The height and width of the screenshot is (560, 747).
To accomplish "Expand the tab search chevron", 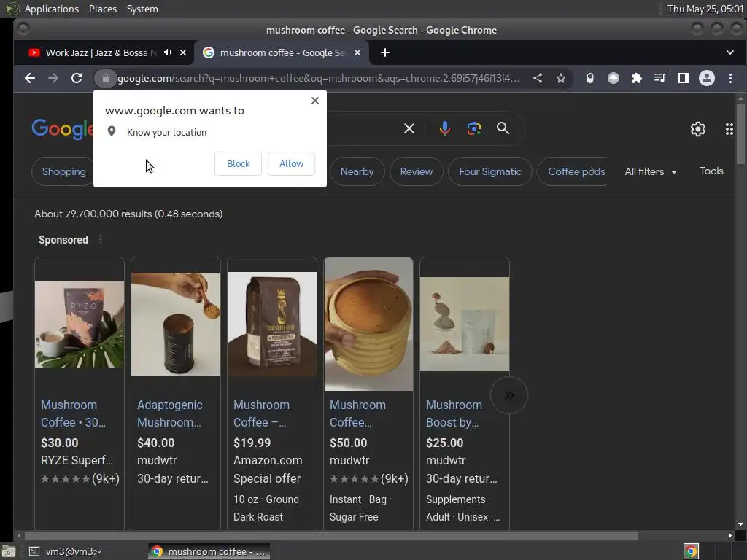I will 729,52.
